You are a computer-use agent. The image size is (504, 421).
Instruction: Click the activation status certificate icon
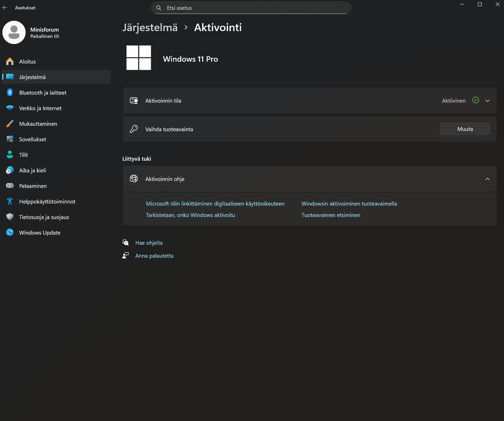pos(134,101)
